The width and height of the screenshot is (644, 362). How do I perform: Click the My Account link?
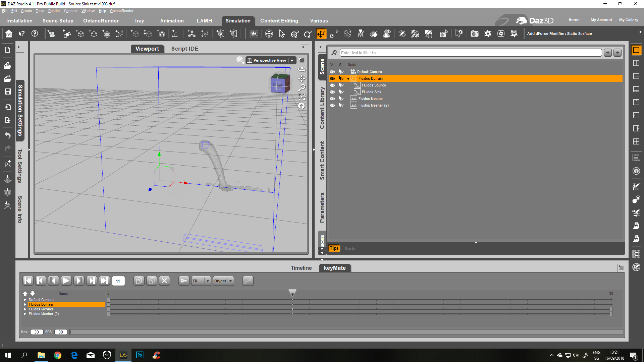click(x=601, y=20)
